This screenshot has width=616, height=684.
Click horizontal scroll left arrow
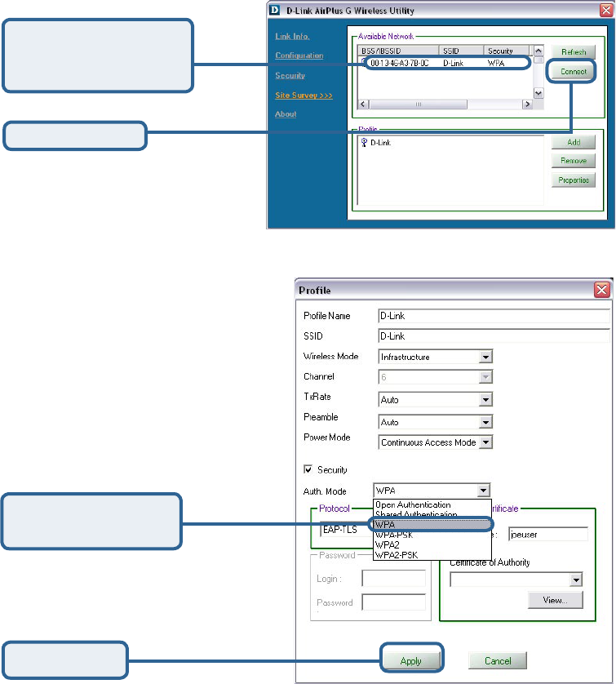point(363,104)
